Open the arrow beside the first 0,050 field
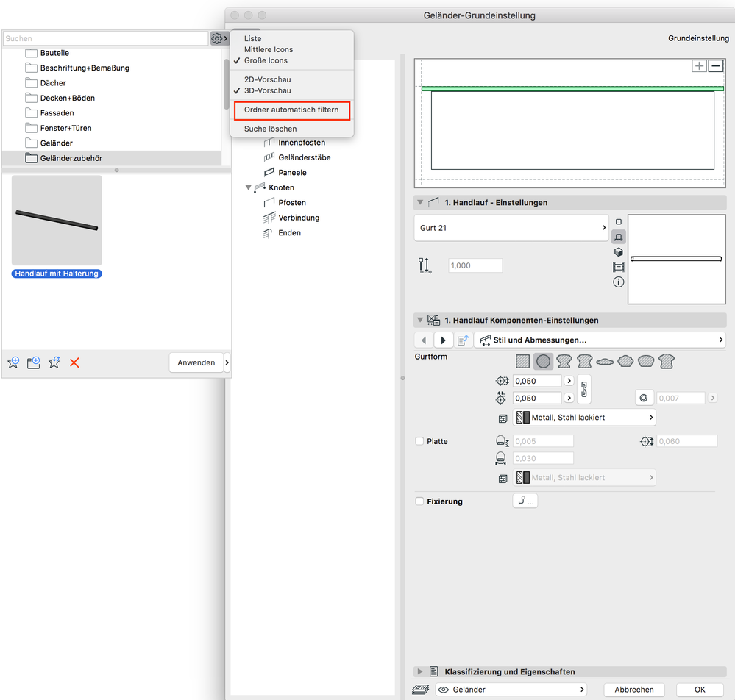This screenshot has height=700, width=735. pos(569,381)
